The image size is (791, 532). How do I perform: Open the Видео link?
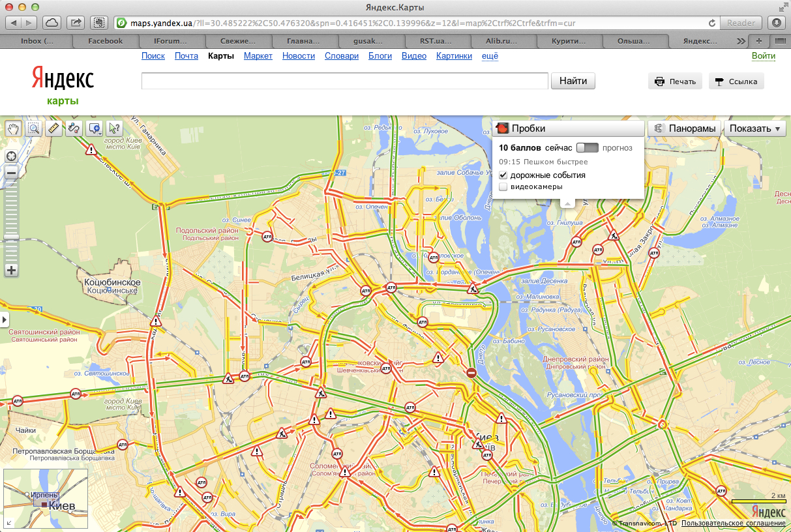pyautogui.click(x=414, y=56)
